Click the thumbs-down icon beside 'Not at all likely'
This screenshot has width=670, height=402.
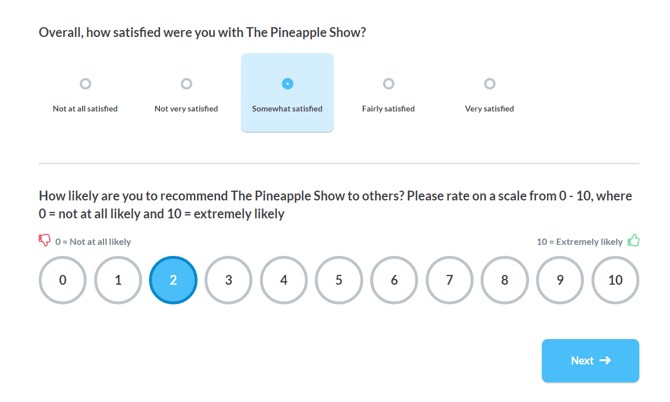45,241
